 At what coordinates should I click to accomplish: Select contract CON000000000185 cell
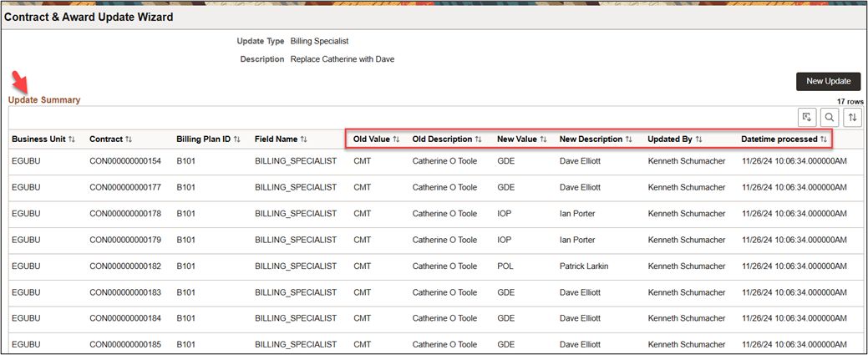click(125, 345)
